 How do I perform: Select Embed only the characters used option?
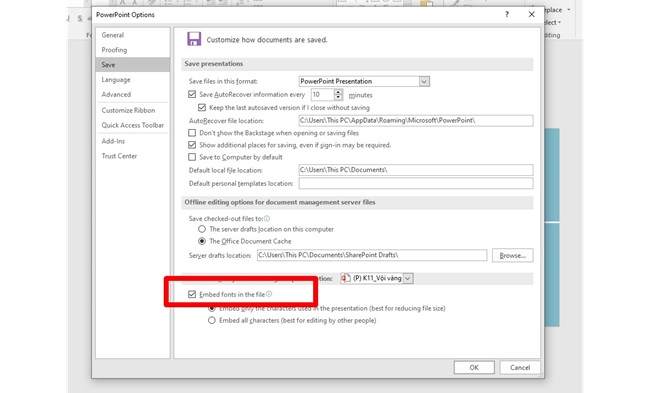coord(212,308)
